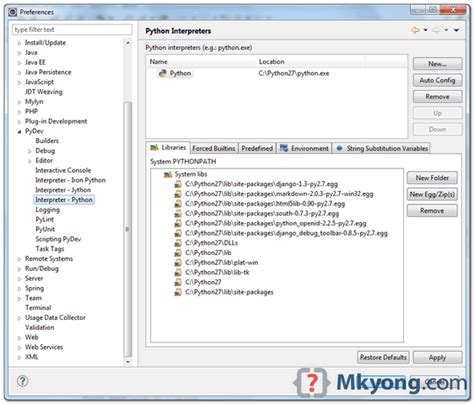
Task: Click the Location column header
Action: [310, 62]
